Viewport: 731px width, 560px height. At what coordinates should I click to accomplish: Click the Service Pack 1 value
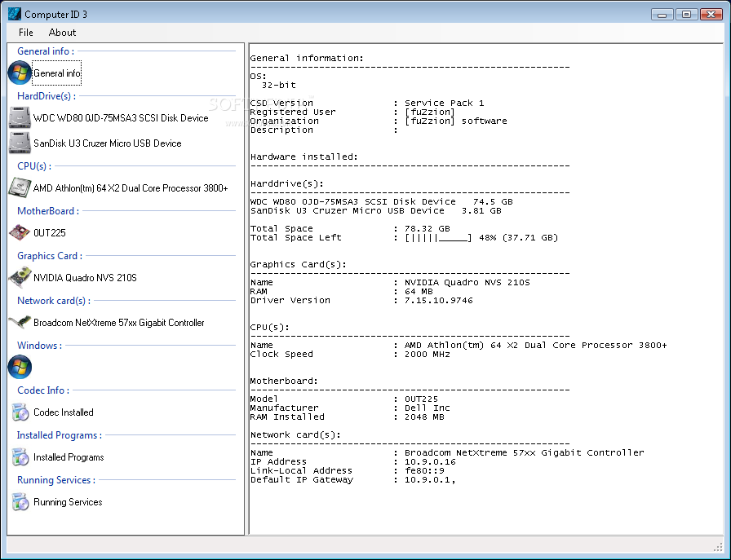(444, 103)
